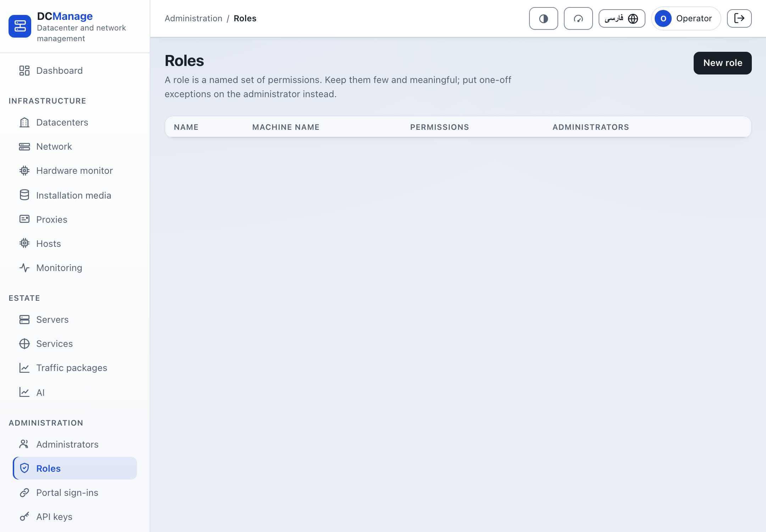
Task: Switch language to Farsi
Action: point(622,18)
